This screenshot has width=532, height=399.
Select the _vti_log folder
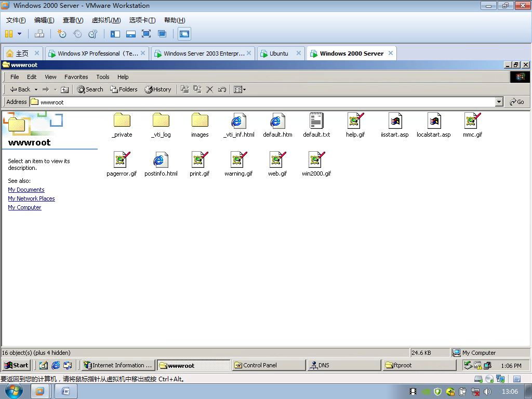161,125
